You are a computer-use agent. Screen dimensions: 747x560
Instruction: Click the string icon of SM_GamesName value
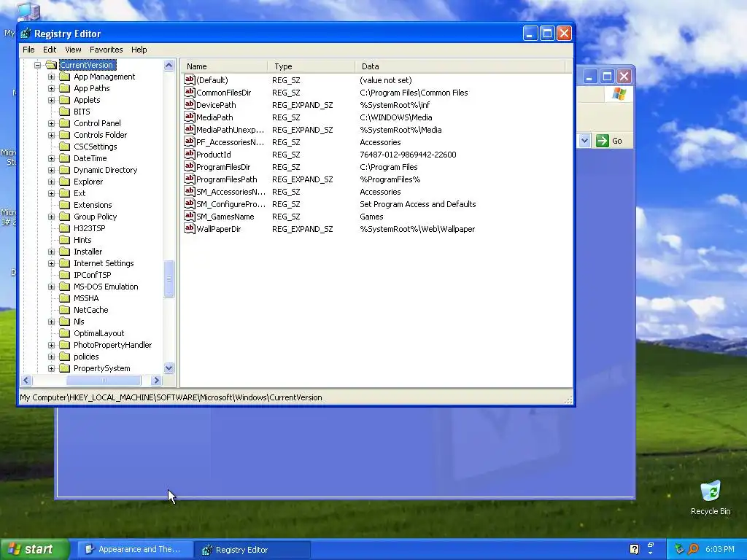click(190, 216)
